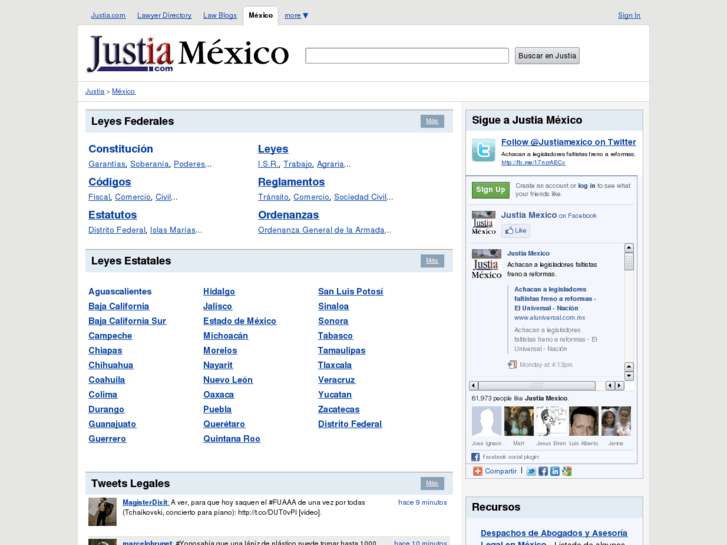
Task: Open Distrito Federal state link
Action: click(350, 424)
